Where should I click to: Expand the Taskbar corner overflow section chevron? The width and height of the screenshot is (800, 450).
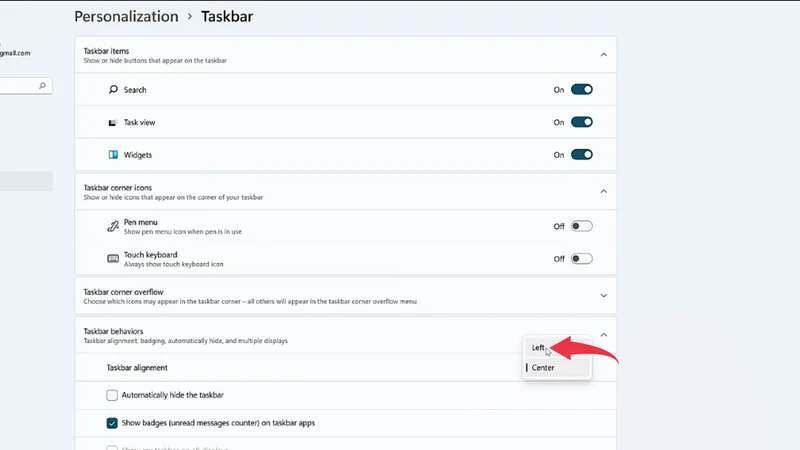603,296
